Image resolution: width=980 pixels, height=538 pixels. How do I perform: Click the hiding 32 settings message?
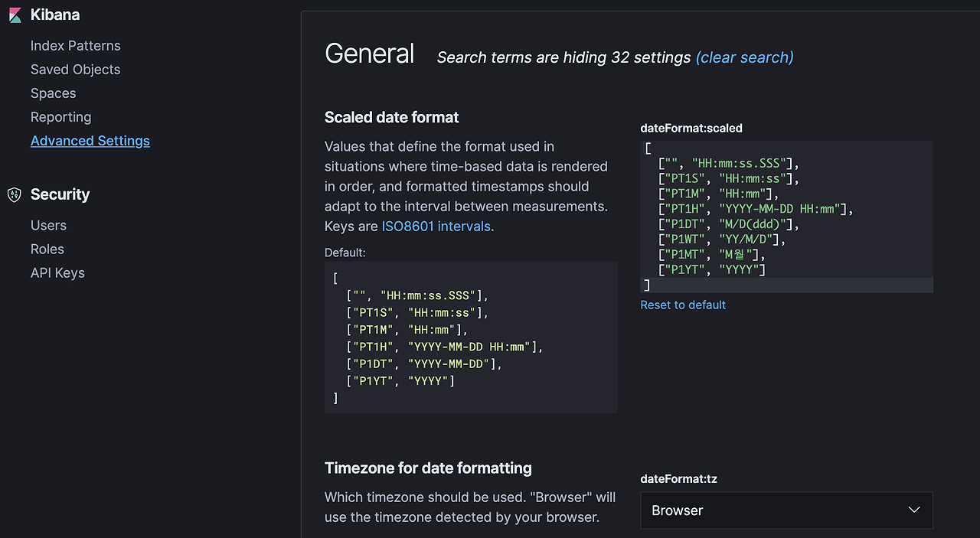tap(564, 57)
